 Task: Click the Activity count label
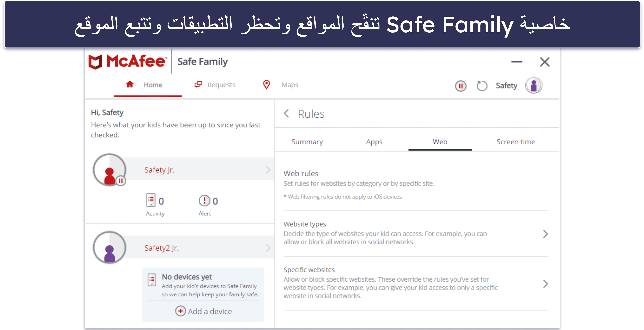point(155,214)
